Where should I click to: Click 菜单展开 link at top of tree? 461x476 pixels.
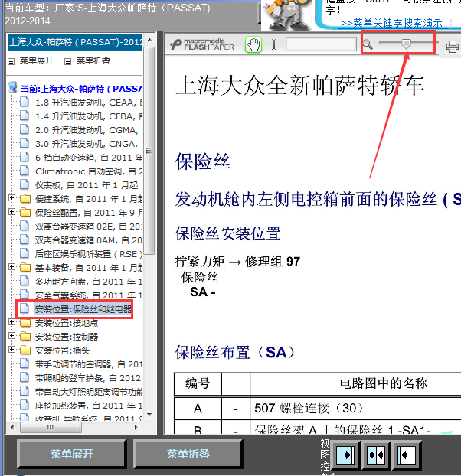(x=37, y=60)
